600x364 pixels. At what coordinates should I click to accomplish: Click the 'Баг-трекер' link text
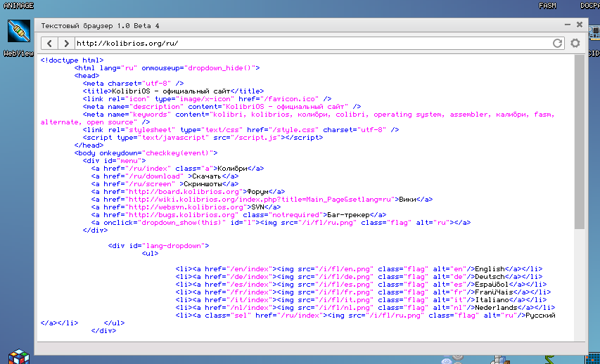[348, 215]
